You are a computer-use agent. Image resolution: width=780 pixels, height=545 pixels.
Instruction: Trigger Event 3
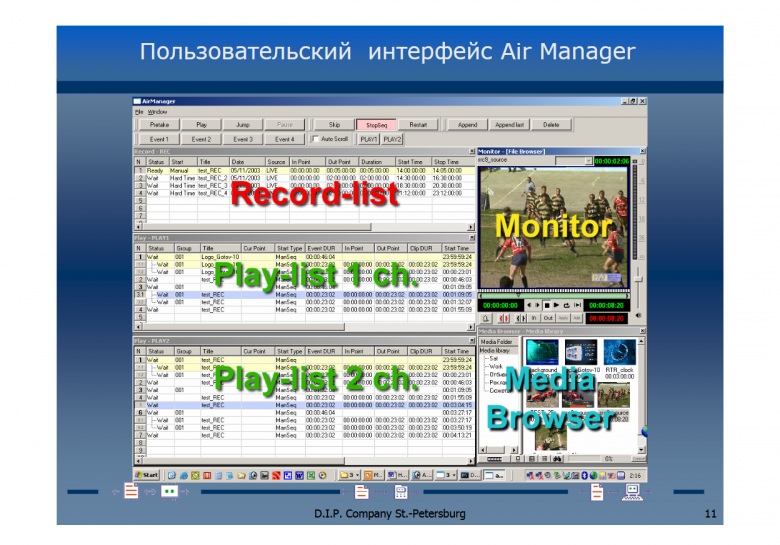click(x=243, y=139)
